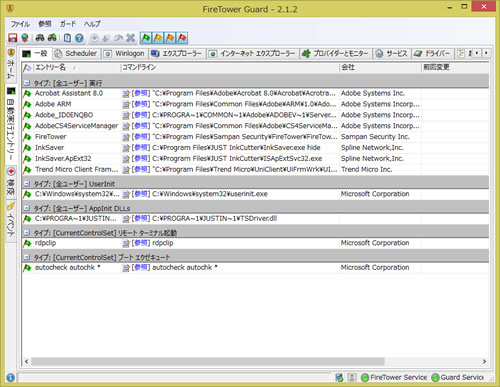Sort by エントリー名 column header
500x387 pixels.
(76, 67)
